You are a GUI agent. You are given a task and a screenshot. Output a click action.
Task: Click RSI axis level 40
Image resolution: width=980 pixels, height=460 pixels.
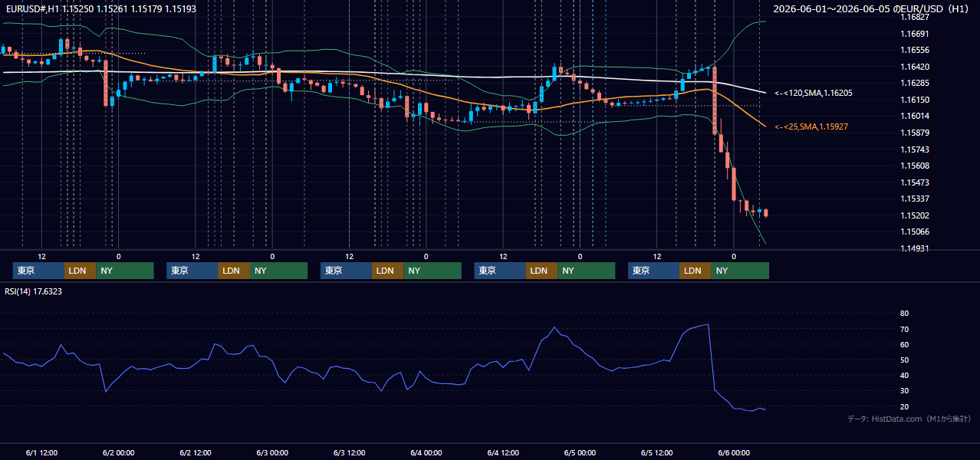coord(905,376)
